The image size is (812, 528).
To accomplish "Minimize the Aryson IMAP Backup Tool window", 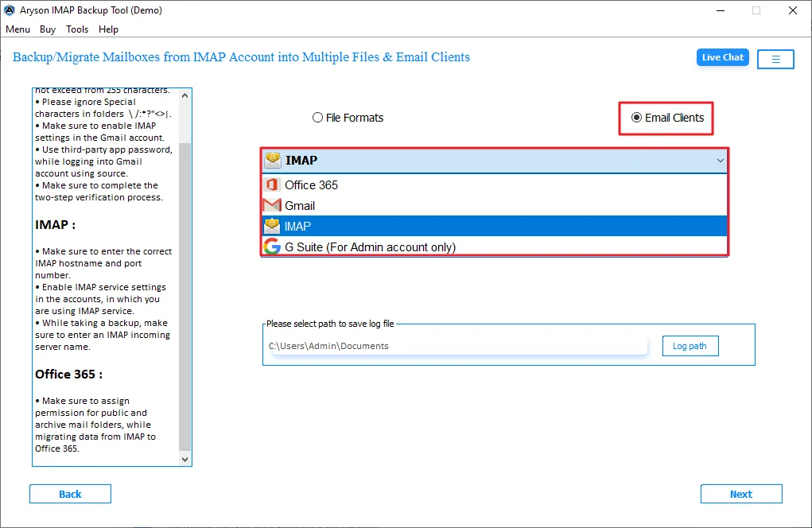I will pyautogui.click(x=721, y=10).
